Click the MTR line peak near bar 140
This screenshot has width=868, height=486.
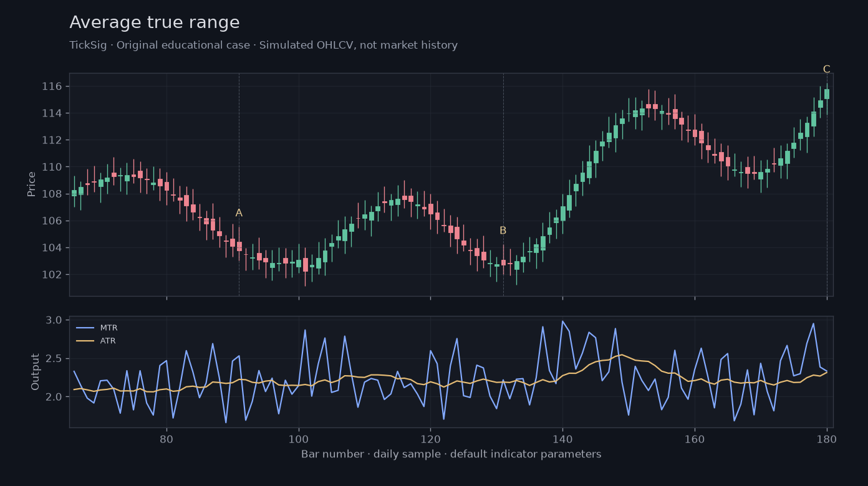562,322
